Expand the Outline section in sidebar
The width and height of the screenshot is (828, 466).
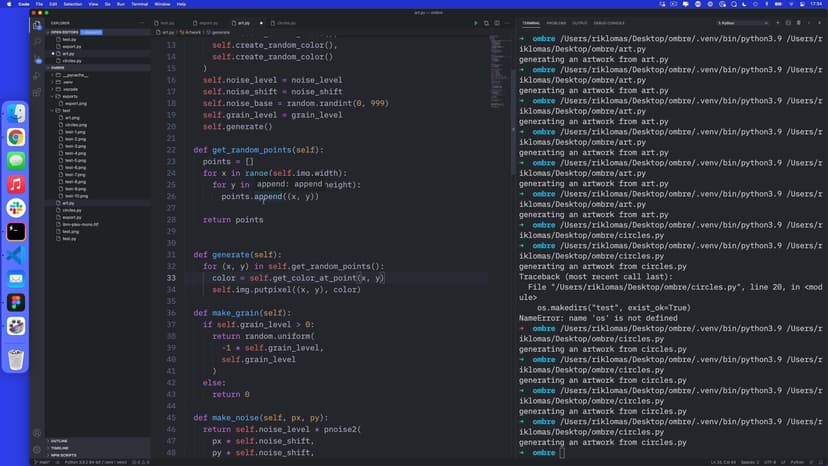click(x=59, y=440)
